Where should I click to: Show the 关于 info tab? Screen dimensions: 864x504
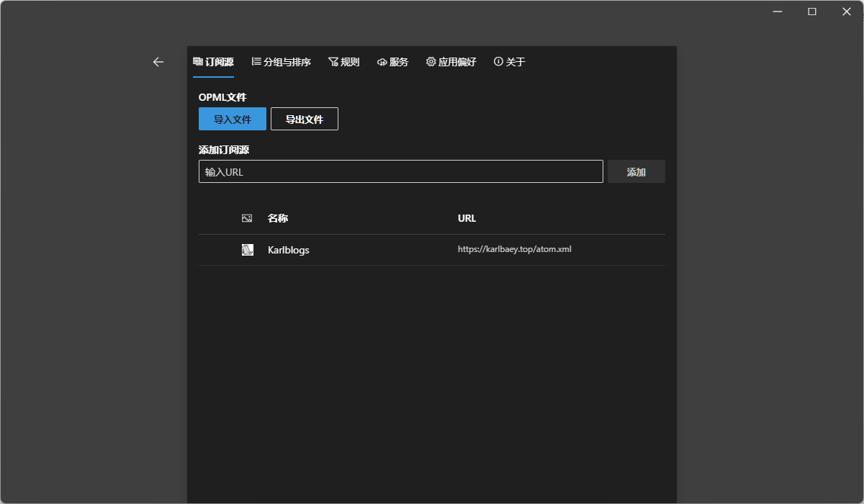click(509, 62)
